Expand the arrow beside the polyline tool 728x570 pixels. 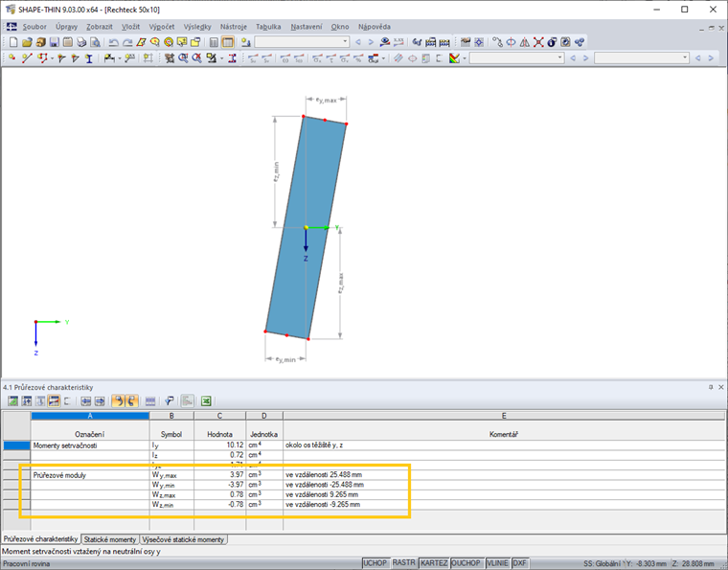pyautogui.click(x=52, y=58)
